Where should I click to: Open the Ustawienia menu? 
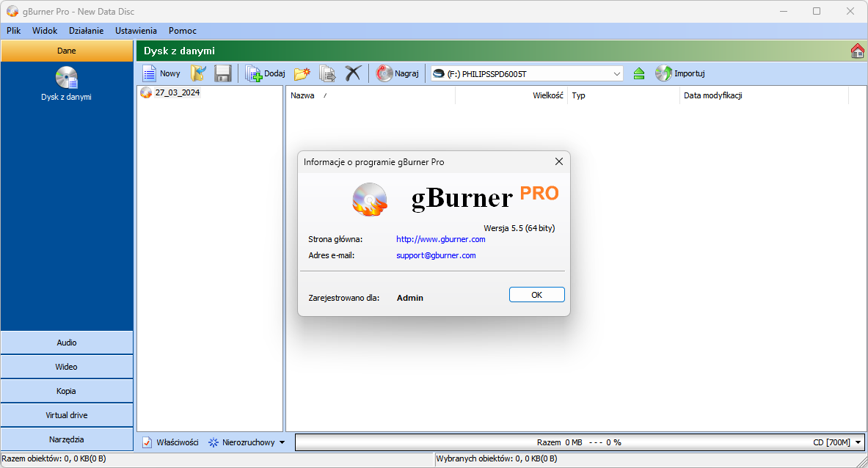click(136, 31)
